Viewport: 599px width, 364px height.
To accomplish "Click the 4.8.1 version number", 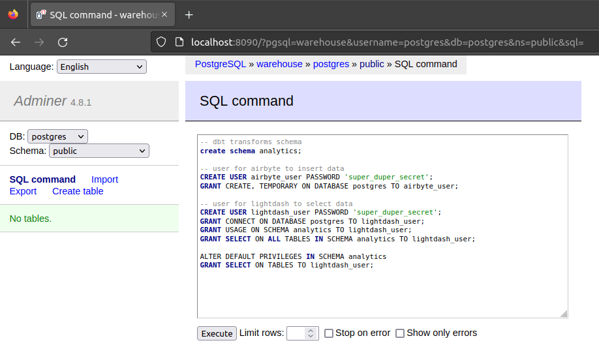I will click(81, 102).
